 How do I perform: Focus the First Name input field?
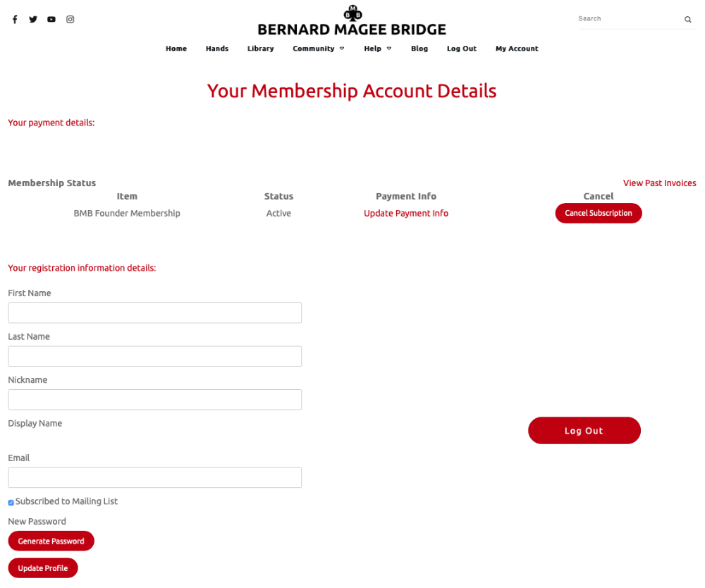[x=154, y=313]
